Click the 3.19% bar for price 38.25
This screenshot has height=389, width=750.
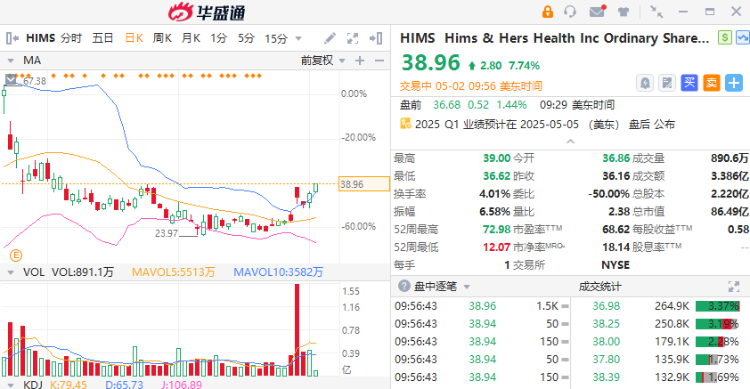pos(717,323)
